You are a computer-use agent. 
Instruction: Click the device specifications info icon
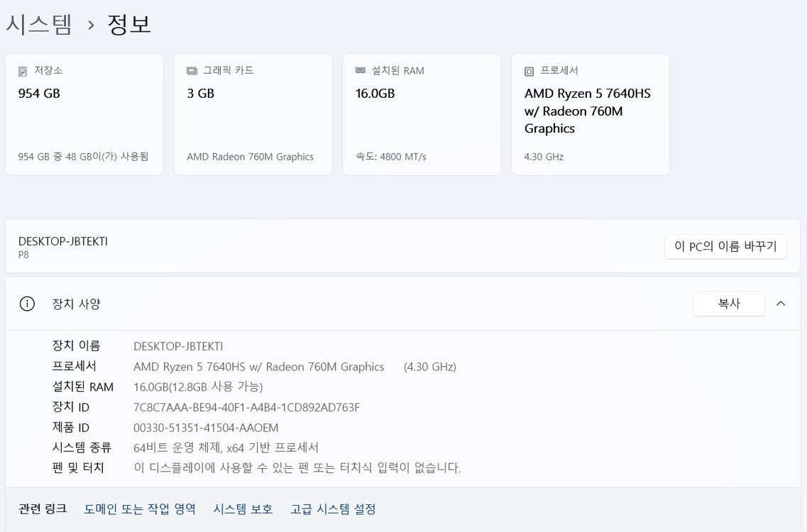pos(27,304)
